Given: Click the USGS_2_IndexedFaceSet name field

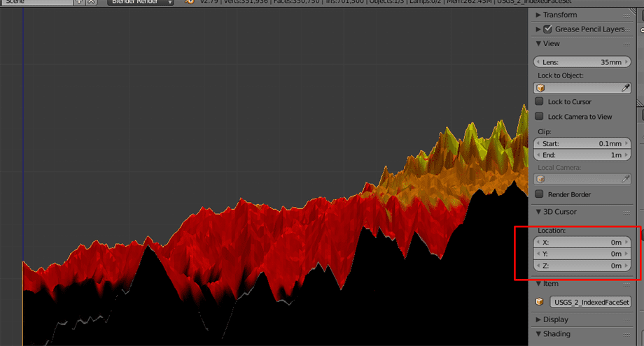Looking at the screenshot, I should point(590,302).
